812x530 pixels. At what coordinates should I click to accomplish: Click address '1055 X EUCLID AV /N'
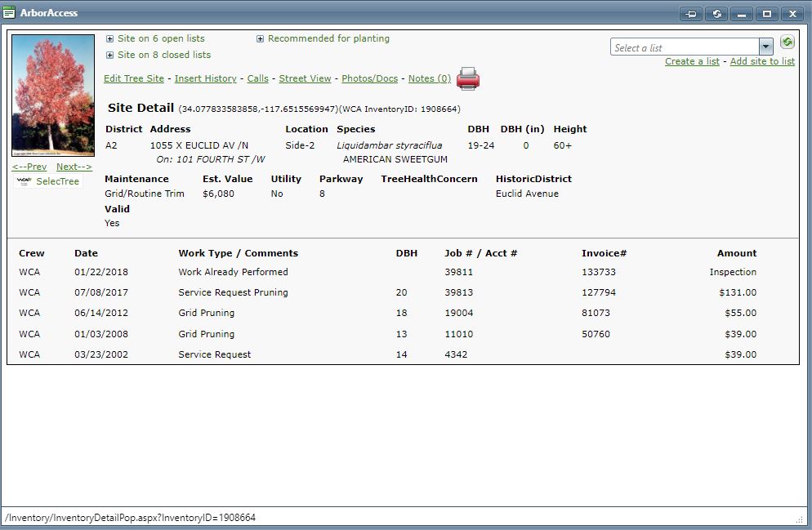coord(199,145)
